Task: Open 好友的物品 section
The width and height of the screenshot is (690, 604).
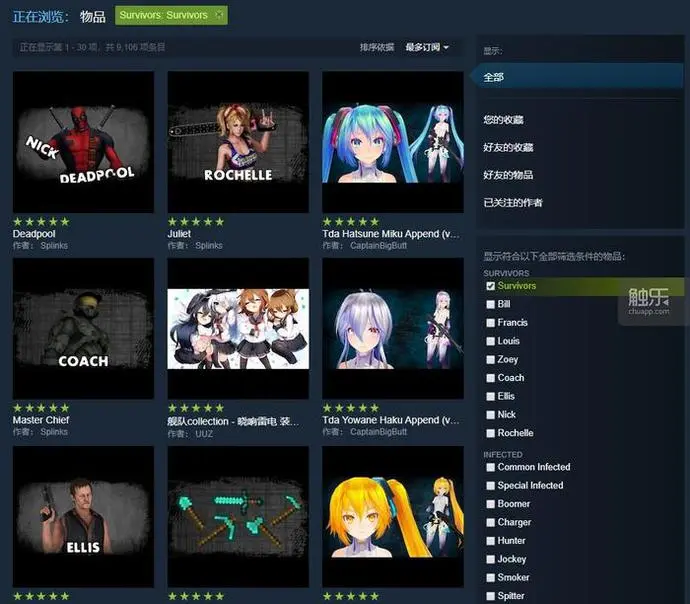Action: (x=508, y=175)
